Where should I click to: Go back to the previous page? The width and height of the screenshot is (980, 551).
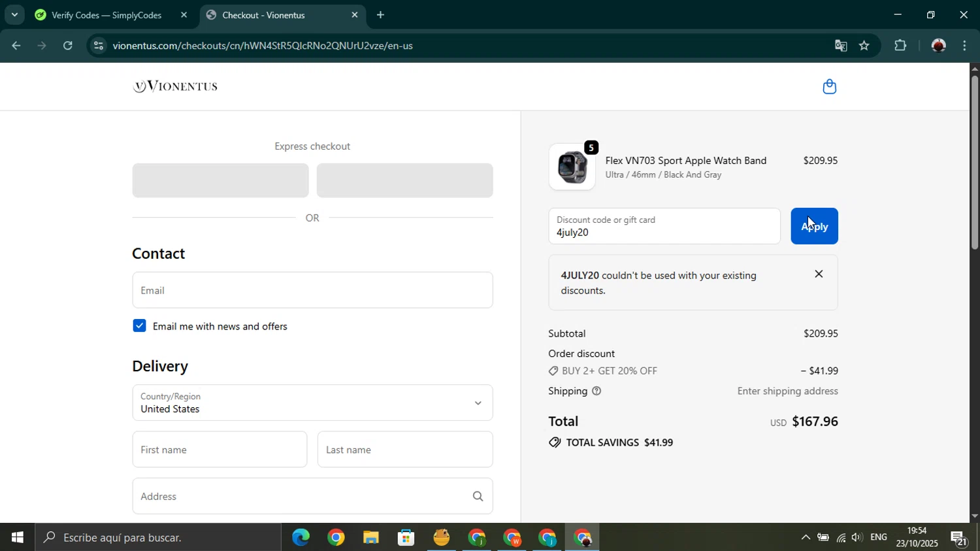pos(16,46)
